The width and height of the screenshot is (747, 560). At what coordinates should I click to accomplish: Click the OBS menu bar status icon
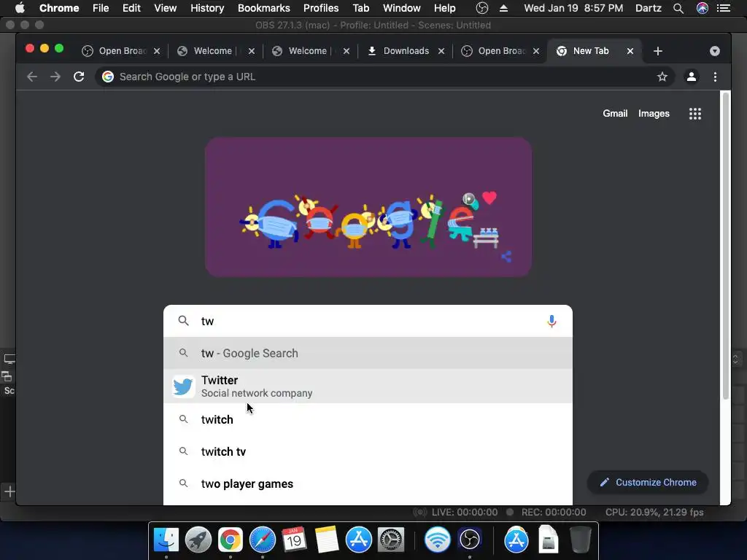[x=482, y=8]
